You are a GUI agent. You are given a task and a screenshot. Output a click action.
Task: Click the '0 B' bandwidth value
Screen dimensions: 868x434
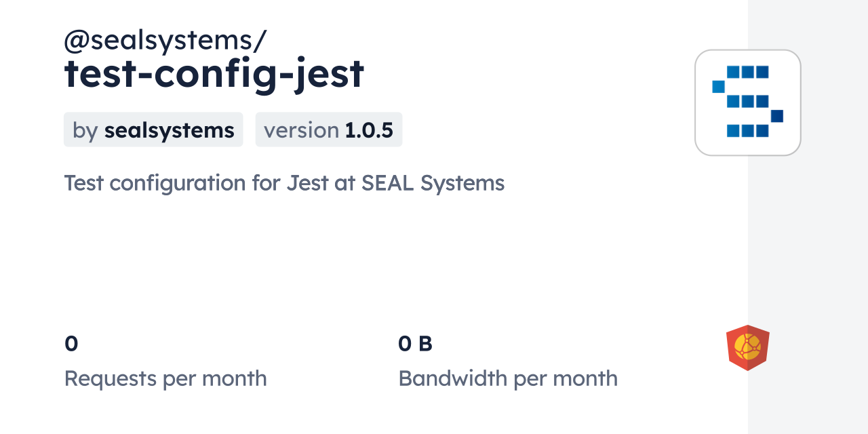tap(415, 344)
